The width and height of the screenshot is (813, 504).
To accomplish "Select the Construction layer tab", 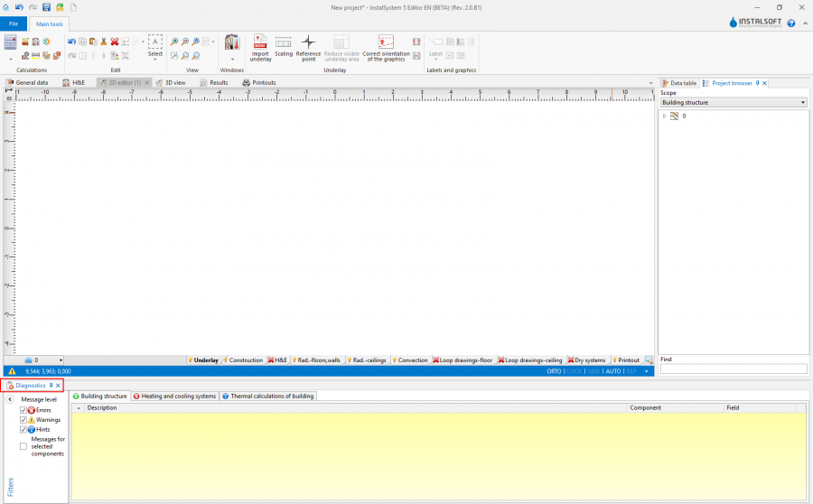I will [242, 360].
